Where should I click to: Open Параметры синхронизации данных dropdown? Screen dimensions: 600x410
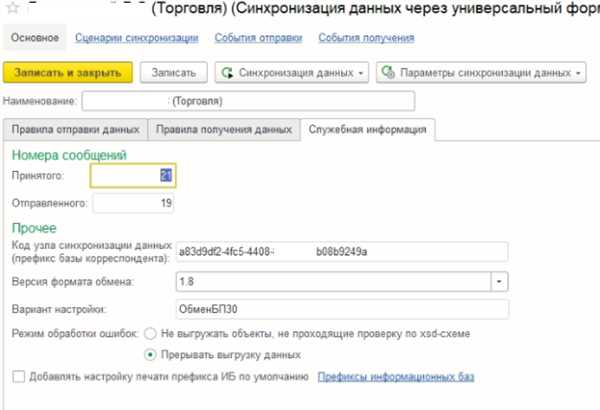(x=481, y=72)
